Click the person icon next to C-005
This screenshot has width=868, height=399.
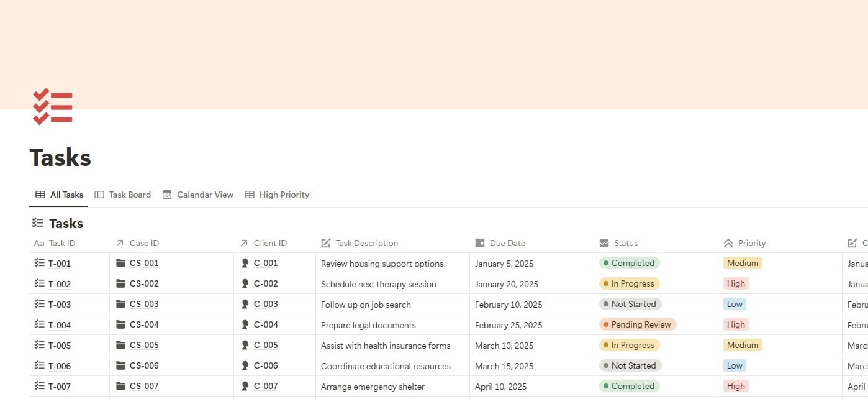click(x=245, y=346)
